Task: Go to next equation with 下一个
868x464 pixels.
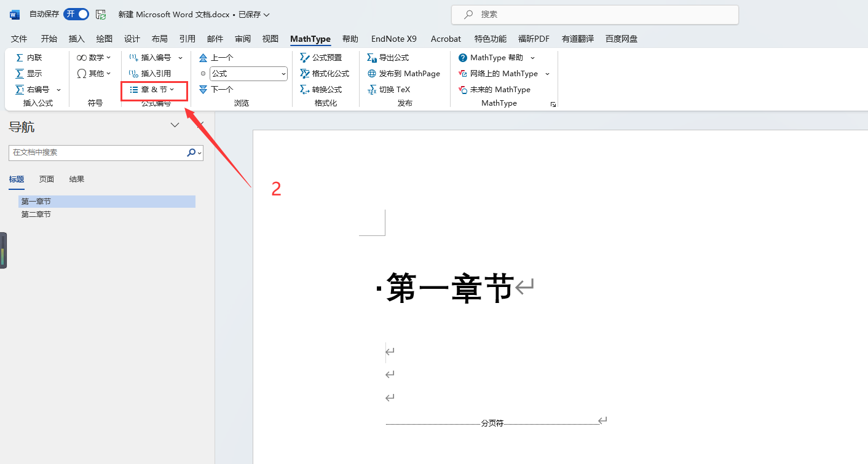Action: click(216, 89)
